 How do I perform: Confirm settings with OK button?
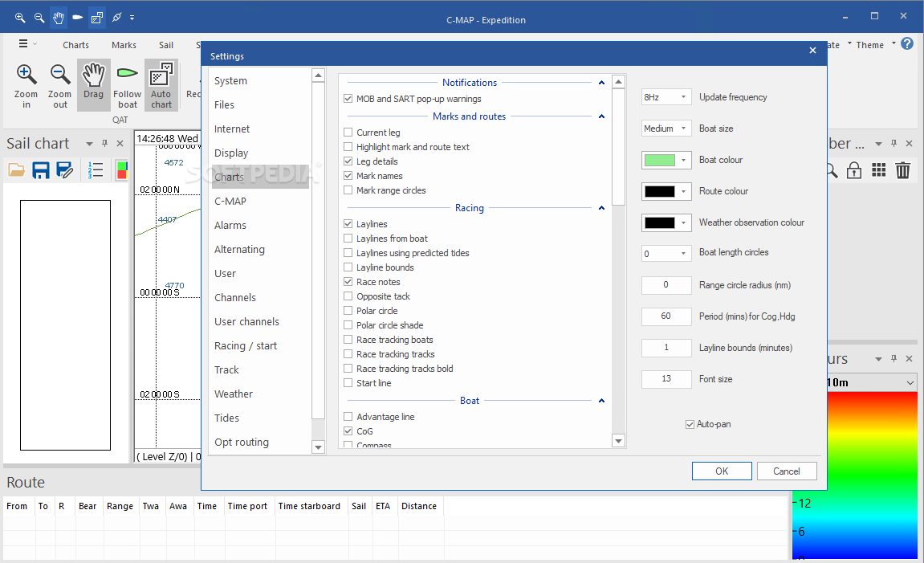(722, 471)
